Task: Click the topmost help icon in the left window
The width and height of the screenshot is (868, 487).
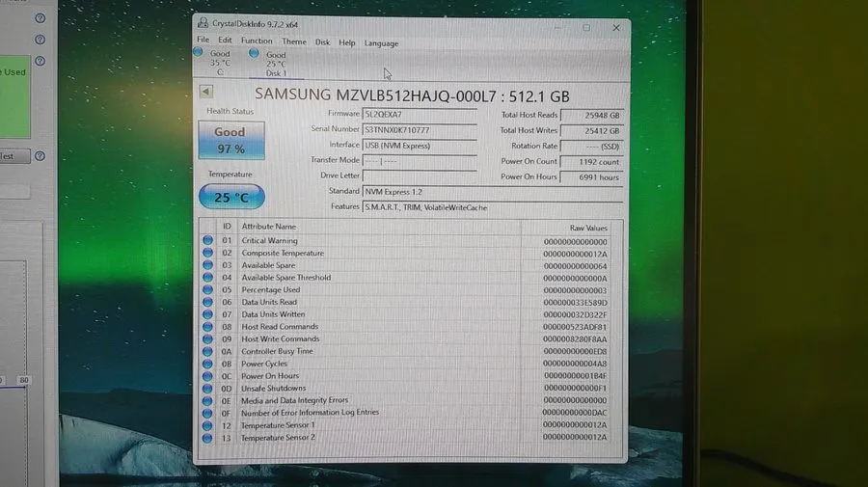Action: pos(40,18)
